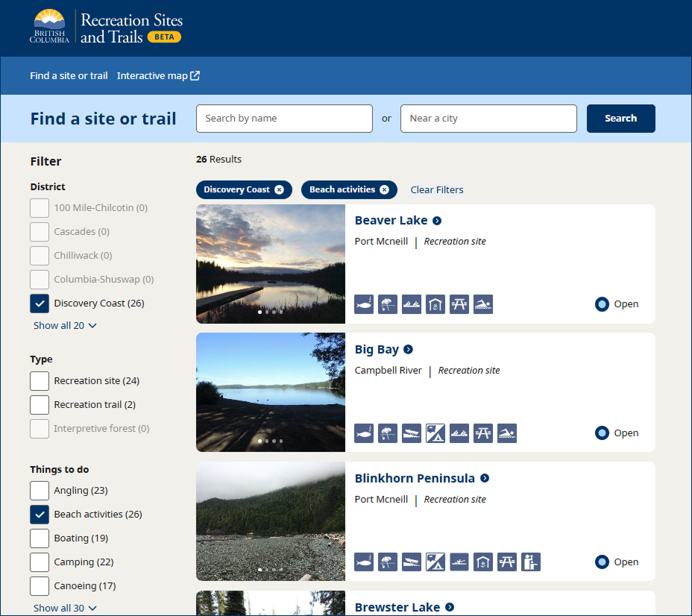
Task: Go to Find a site or trail nav item
Action: coord(69,76)
